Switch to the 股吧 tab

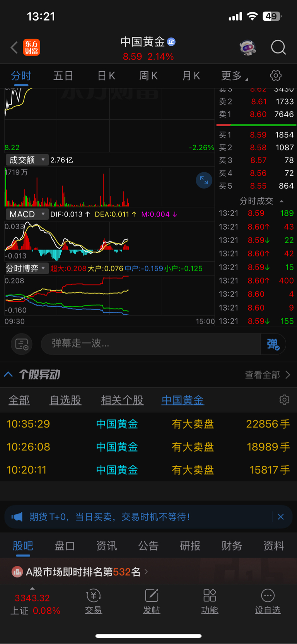point(23,546)
